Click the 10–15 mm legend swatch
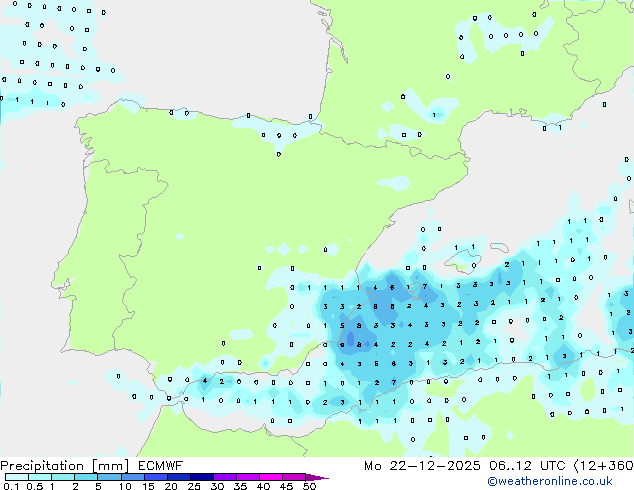Image resolution: width=634 pixels, height=490 pixels. (x=132, y=477)
